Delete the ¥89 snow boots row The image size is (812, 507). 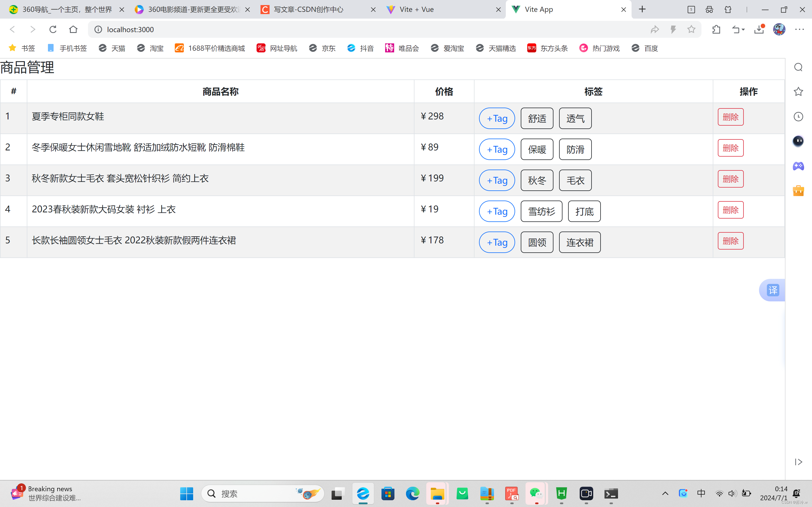[731, 148]
